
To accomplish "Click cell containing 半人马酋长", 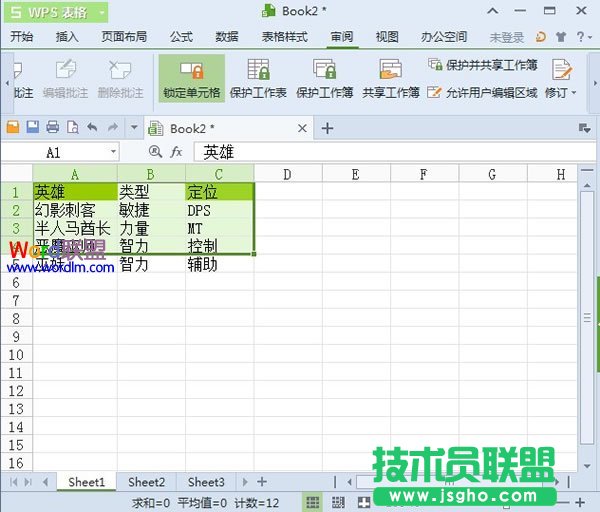I will coord(75,228).
